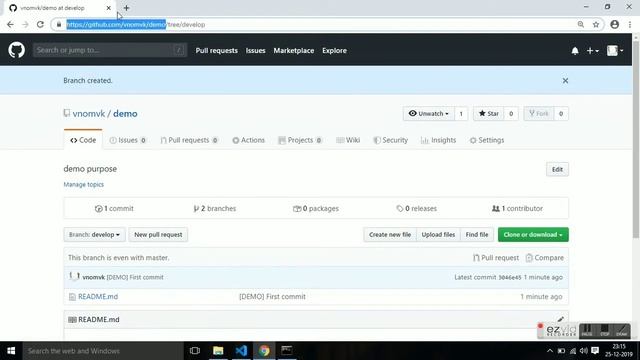The width and height of the screenshot is (640, 360).
Task: Click the browser back arrow
Action: click(10, 24)
